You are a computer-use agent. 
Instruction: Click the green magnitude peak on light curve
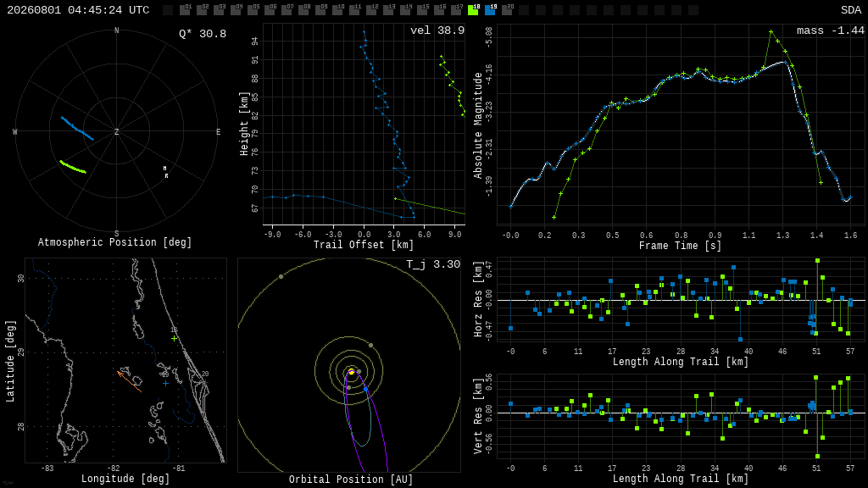771,31
